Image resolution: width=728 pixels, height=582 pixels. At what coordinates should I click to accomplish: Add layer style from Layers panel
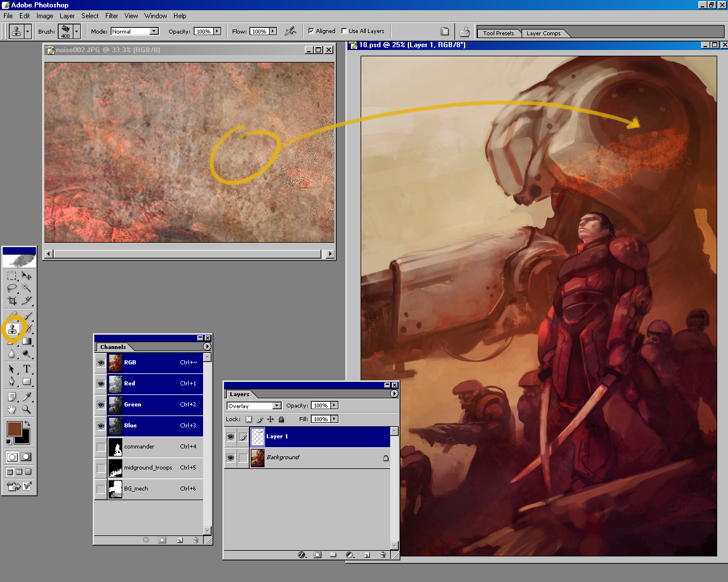[302, 555]
